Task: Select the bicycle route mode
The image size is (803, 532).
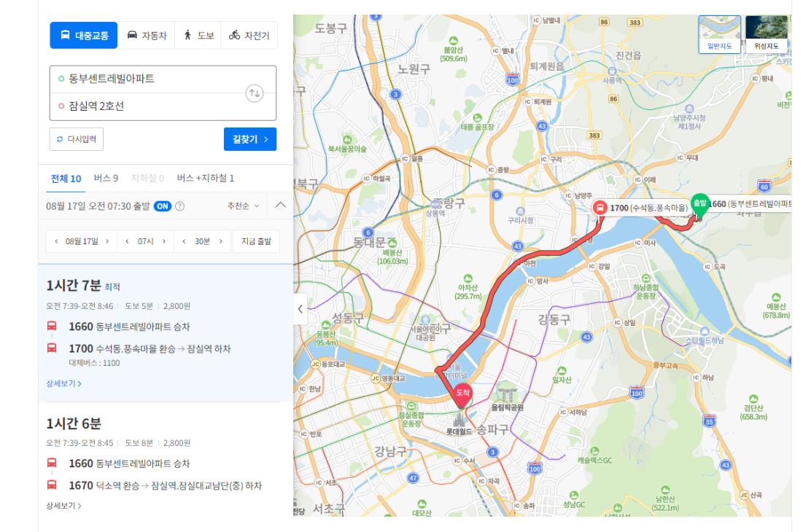Action: pyautogui.click(x=249, y=35)
